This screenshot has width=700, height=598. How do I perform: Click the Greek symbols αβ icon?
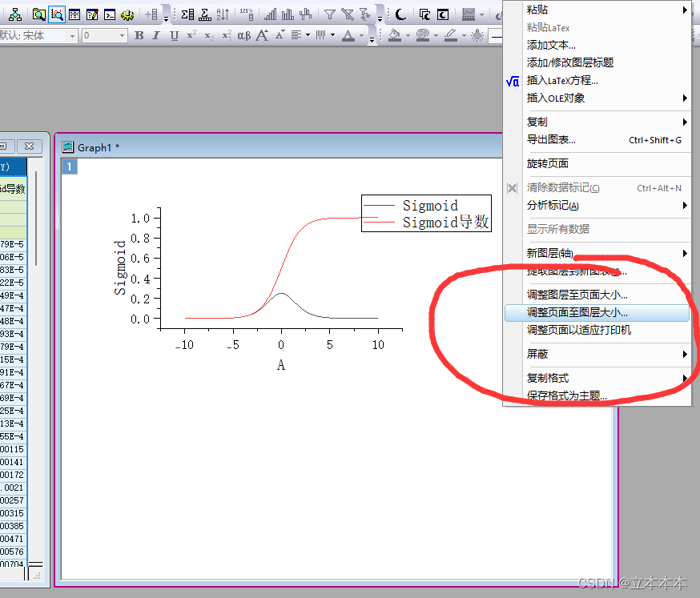[x=243, y=35]
